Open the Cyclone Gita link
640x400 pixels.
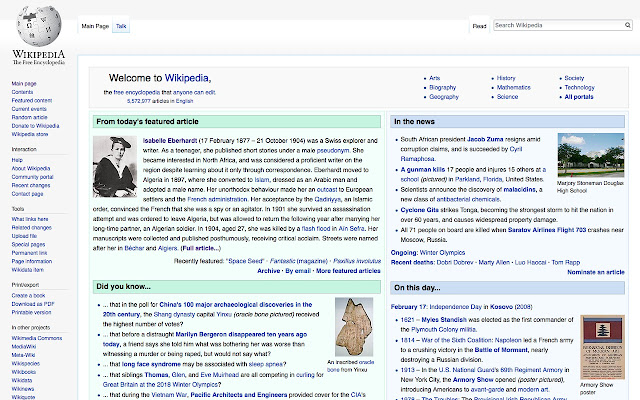(x=420, y=210)
